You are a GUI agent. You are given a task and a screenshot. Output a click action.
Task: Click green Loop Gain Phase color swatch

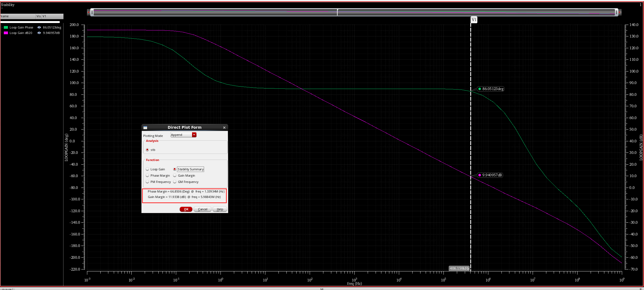point(6,27)
